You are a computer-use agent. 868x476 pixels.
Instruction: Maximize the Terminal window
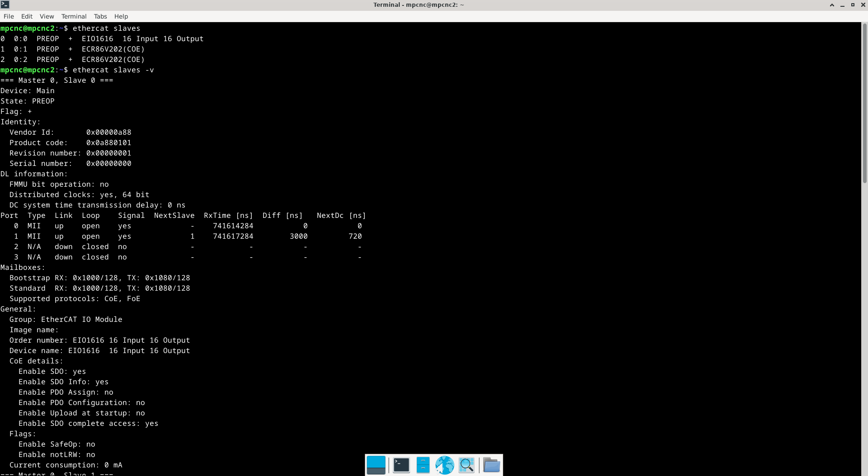click(853, 5)
